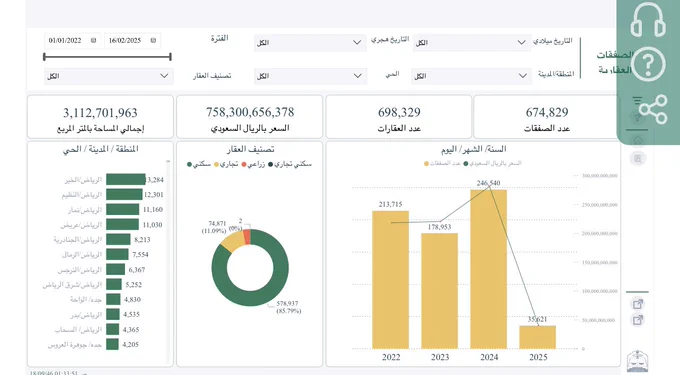This screenshot has width=680, height=375.
Task: Select the الرياض/الرمال bar with 7,554
Action: [117, 254]
